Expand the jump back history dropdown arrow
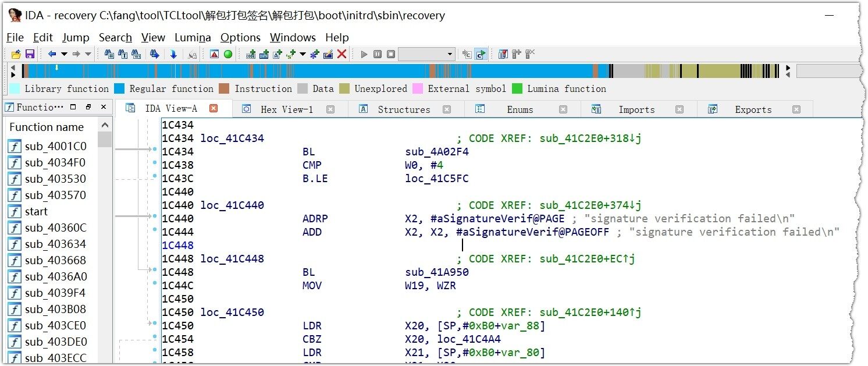Image resolution: width=868 pixels, height=366 pixels. pos(64,54)
